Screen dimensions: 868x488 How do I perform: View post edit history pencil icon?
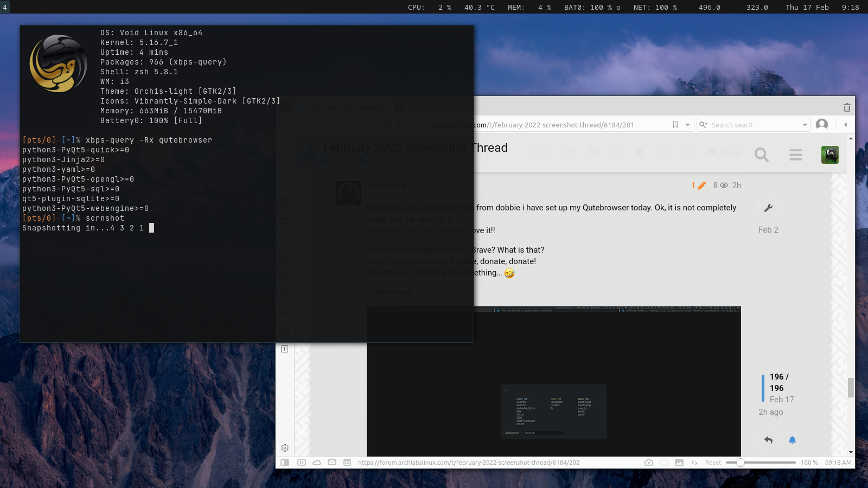[701, 185]
